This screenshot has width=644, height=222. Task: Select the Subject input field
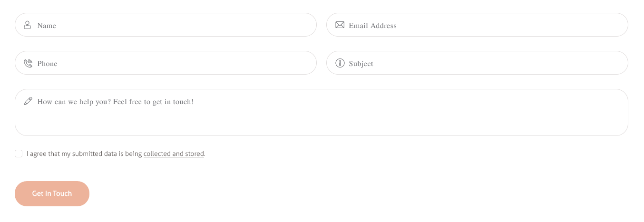tap(477, 63)
